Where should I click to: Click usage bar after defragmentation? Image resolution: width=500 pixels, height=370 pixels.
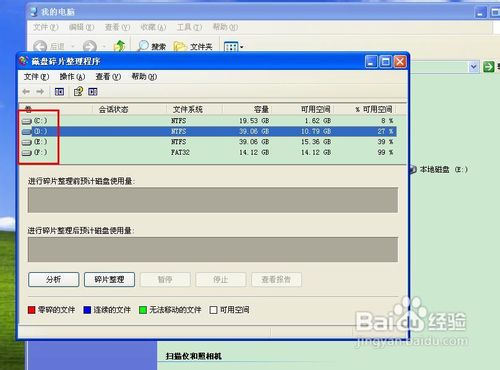(x=213, y=249)
